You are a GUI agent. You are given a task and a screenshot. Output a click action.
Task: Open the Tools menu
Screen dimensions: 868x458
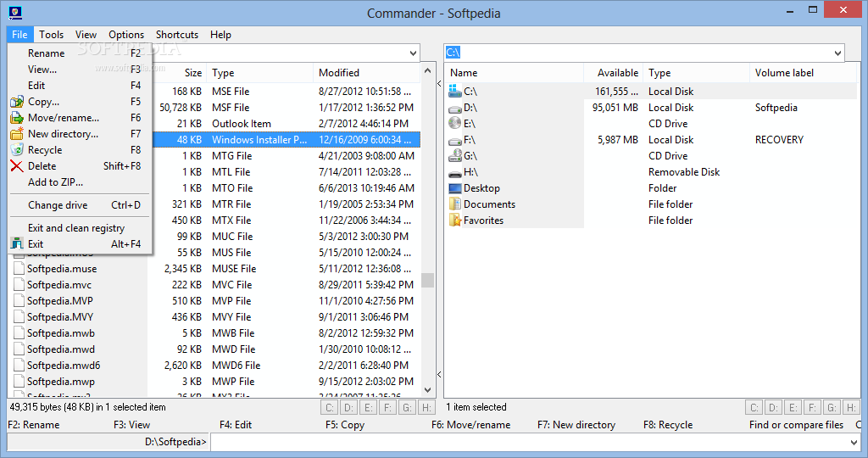pos(52,34)
